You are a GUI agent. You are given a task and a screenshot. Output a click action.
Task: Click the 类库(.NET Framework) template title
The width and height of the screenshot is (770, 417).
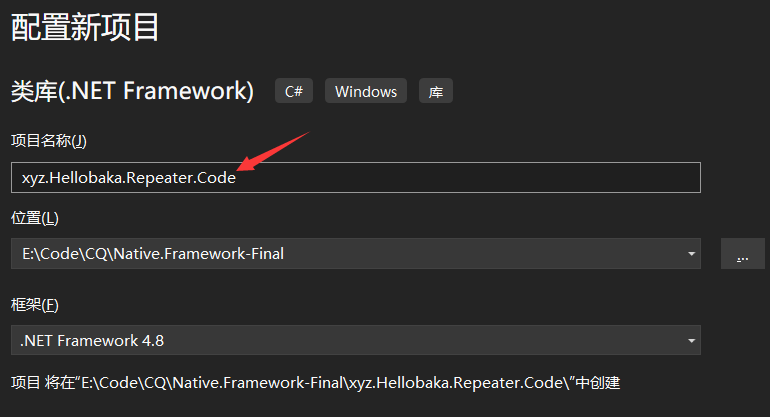(x=132, y=91)
